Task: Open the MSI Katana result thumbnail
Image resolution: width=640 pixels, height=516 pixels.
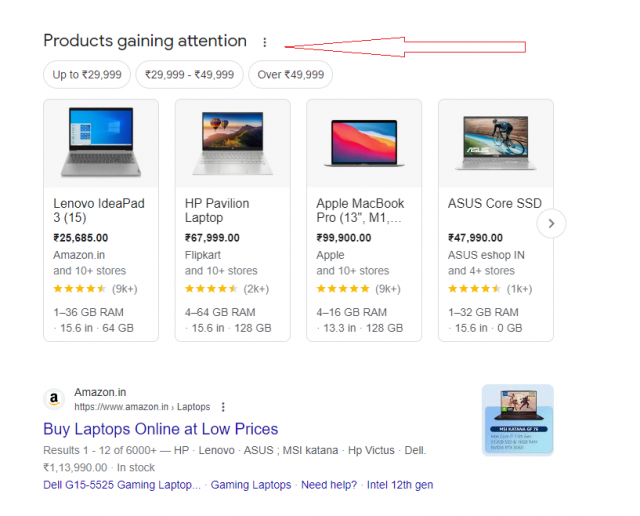Action: tap(518, 420)
